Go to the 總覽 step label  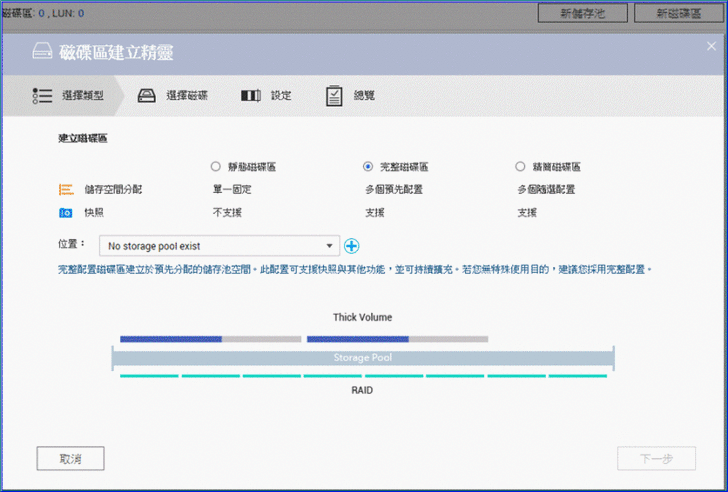coord(364,96)
